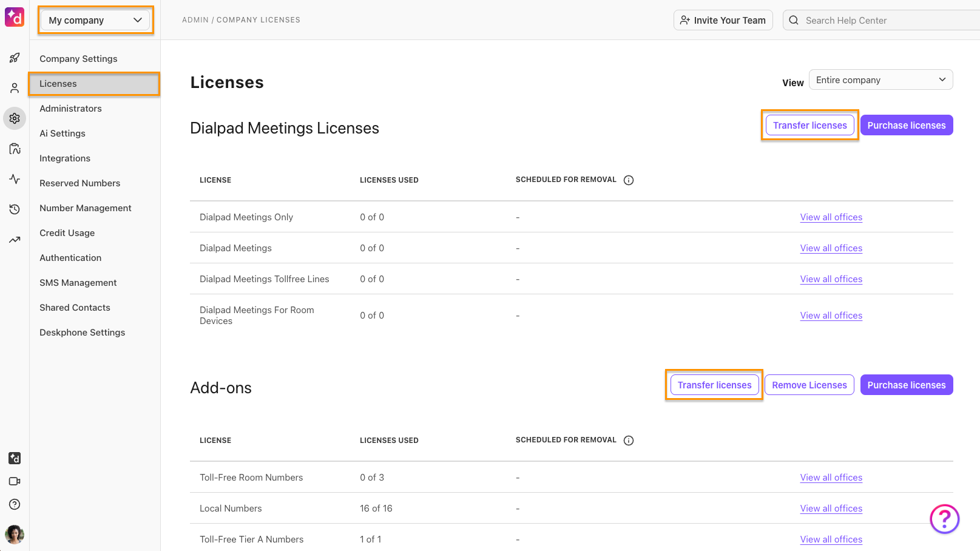This screenshot has height=551, width=980.
Task: Click the floating purple help bubble
Action: (x=944, y=519)
